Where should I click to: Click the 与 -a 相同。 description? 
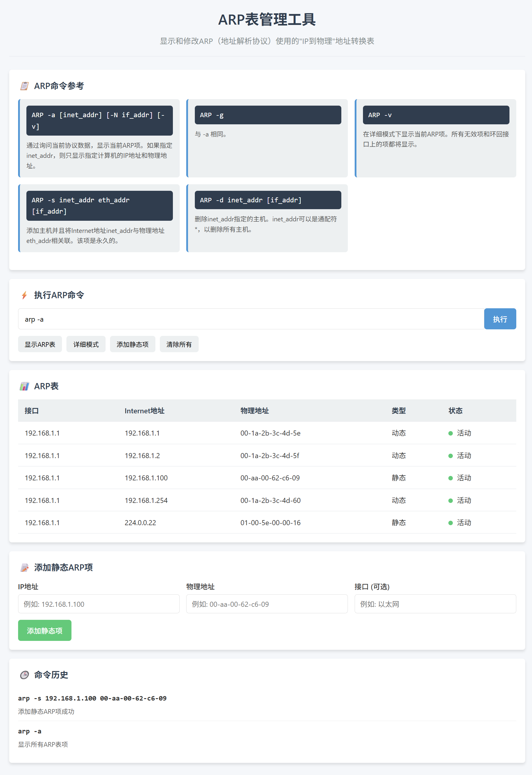click(211, 134)
